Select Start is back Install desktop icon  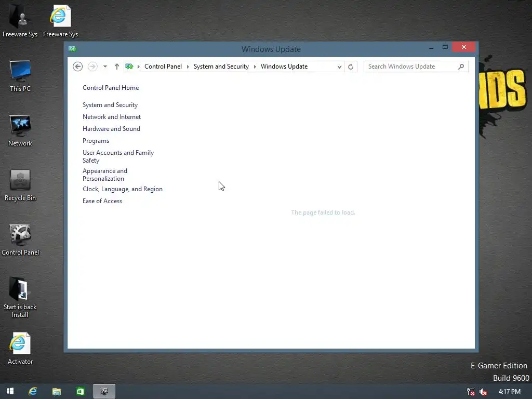(20, 298)
